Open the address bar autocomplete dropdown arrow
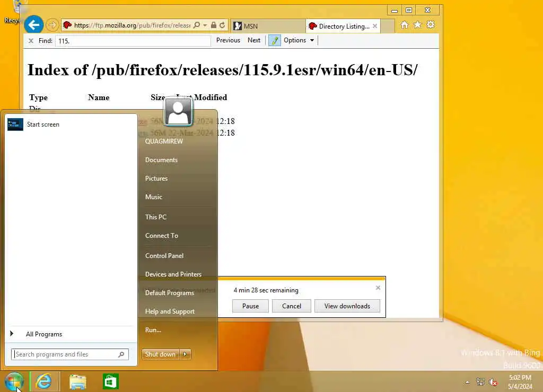This screenshot has width=543, height=392. [205, 25]
